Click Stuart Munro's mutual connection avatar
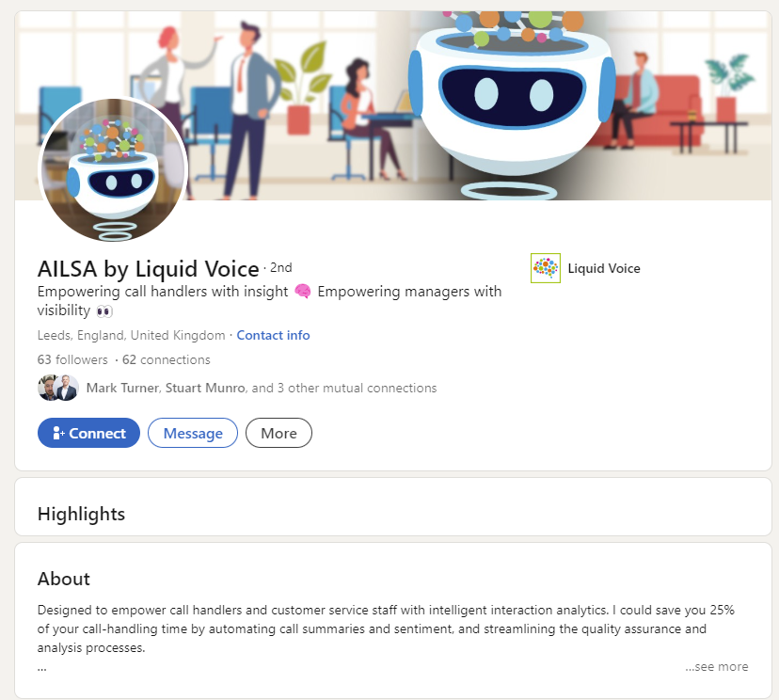Viewport: 779px width, 700px height. (x=67, y=388)
